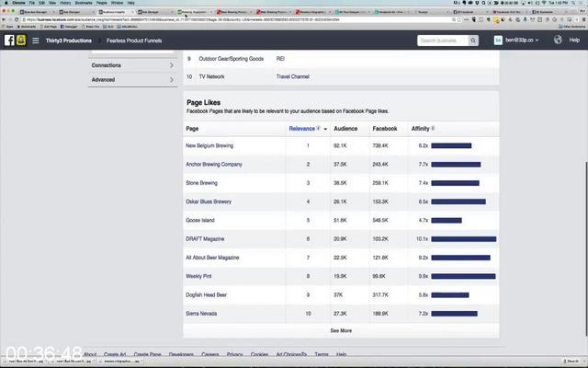The height and width of the screenshot is (368, 588).
Task: Open the Window menu
Action: click(117, 3)
